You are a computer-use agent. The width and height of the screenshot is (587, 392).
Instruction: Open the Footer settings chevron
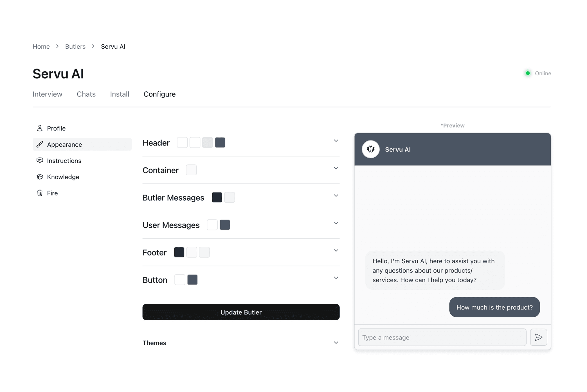(x=336, y=250)
